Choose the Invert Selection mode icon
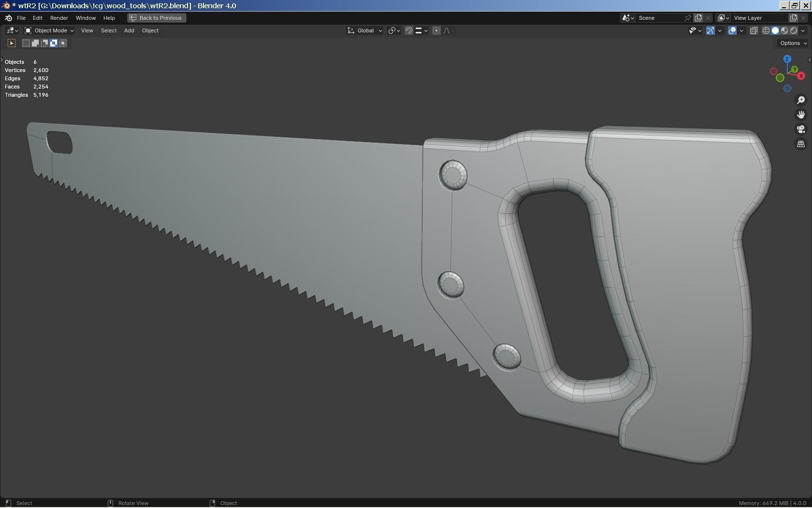The image size is (812, 508). (54, 43)
